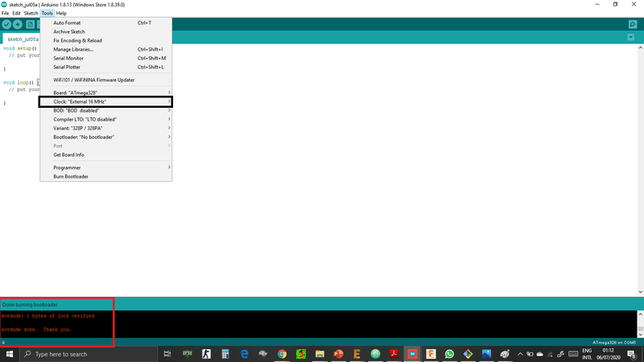
Task: Click ENG INTL language indicator
Action: coord(587,354)
